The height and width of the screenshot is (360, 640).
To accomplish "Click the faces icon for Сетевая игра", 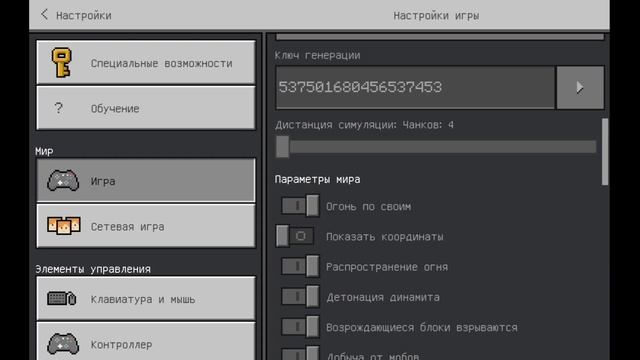I will 63,225.
